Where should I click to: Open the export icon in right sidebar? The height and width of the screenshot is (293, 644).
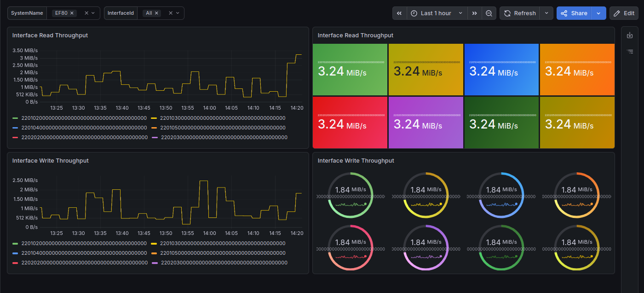tap(630, 35)
